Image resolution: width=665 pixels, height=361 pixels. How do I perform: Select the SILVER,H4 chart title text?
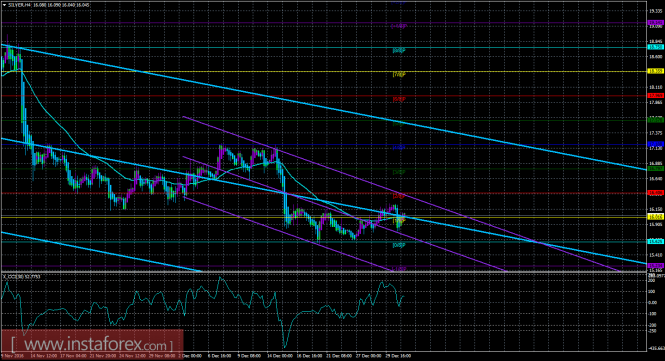coord(19,5)
